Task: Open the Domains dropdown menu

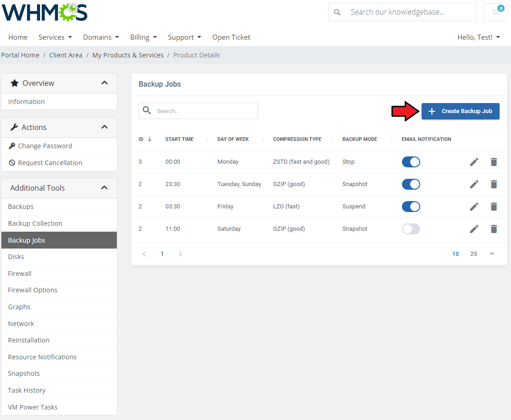Action: pyautogui.click(x=101, y=37)
